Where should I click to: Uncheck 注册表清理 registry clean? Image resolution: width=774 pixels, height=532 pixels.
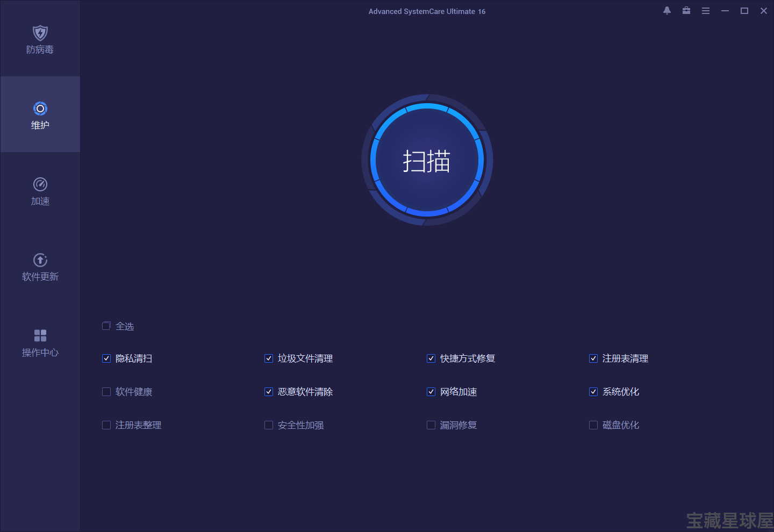coord(593,358)
